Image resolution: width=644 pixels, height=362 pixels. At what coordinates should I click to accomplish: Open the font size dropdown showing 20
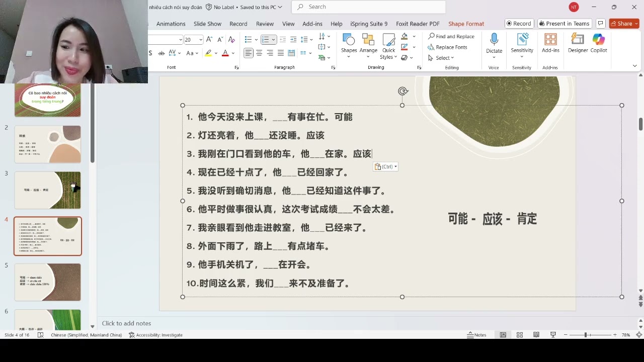(x=201, y=40)
